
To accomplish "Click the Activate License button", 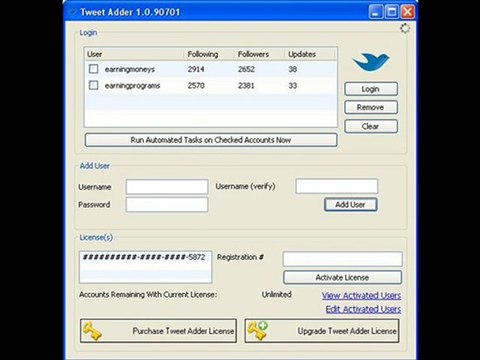I will tap(342, 277).
